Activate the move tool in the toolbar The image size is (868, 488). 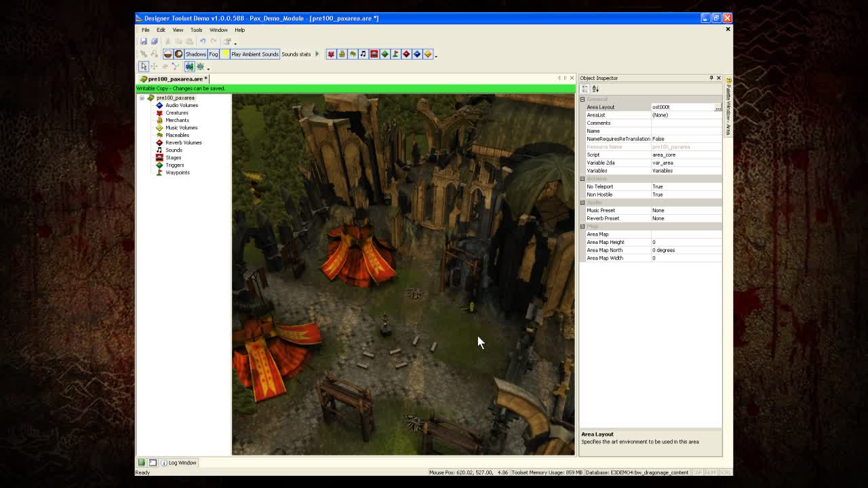(154, 66)
